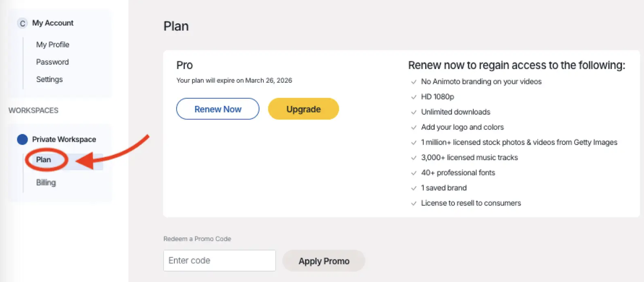Select the Private Workspace heading
The height and width of the screenshot is (282, 644).
[64, 139]
